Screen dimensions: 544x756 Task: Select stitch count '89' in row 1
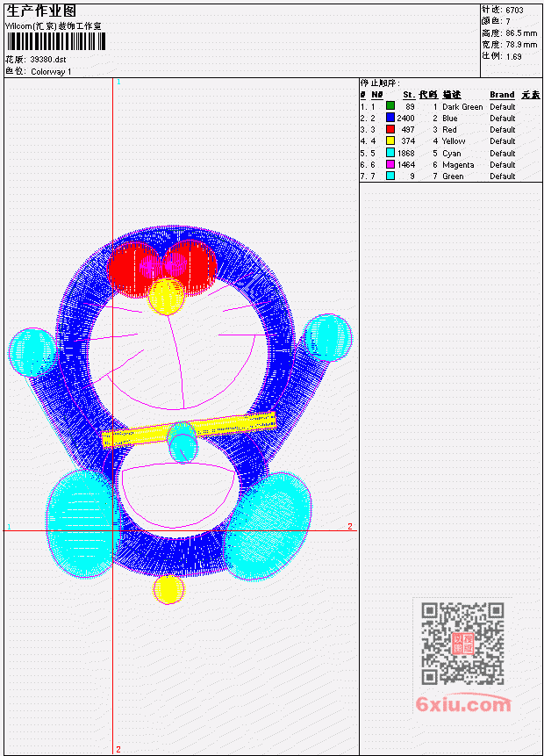[x=410, y=106]
